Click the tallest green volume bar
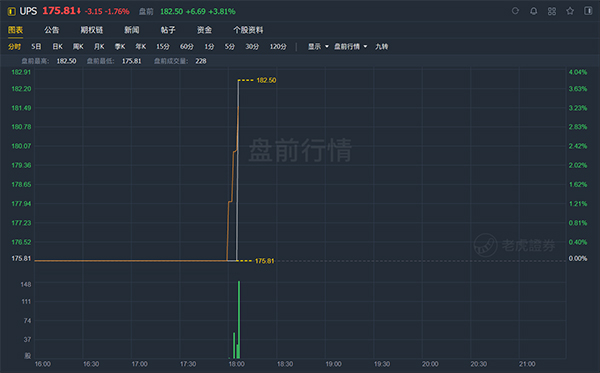This screenshot has width=600, height=373. tap(239, 320)
